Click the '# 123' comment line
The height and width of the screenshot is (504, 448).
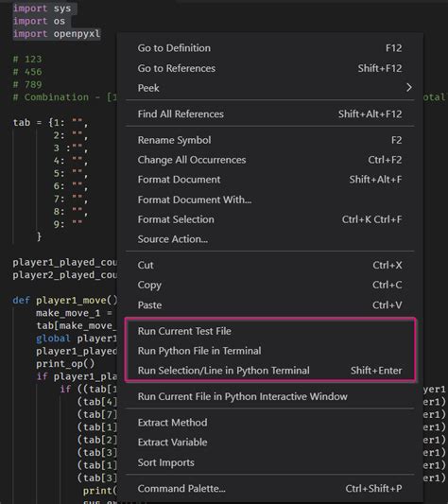27,60
